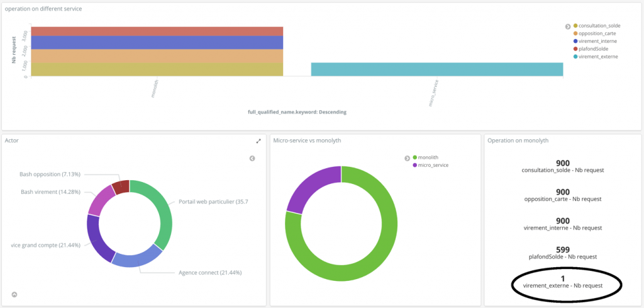The width and height of the screenshot is (644, 308).
Task: Collapse the legend of the operation chart
Action: (x=568, y=26)
